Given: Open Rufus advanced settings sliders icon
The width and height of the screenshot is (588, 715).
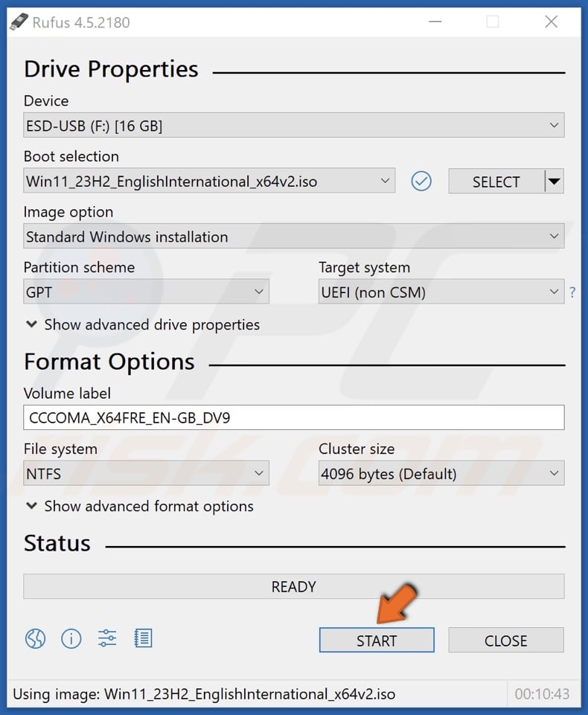Looking at the screenshot, I should pos(106,638).
